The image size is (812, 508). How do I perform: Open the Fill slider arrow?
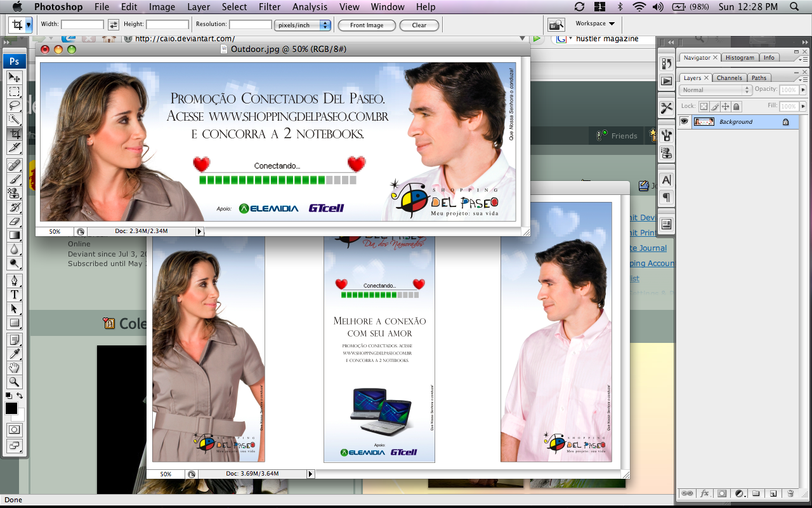(x=803, y=107)
